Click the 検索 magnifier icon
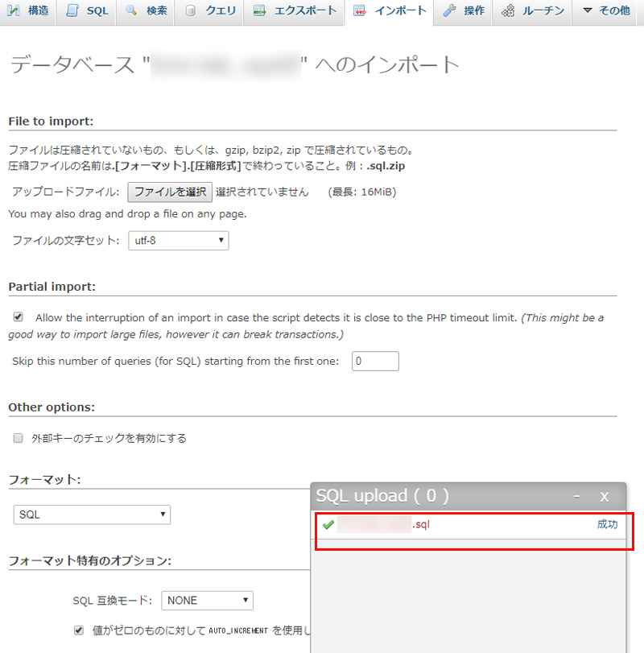644x653 pixels. pyautogui.click(x=131, y=10)
